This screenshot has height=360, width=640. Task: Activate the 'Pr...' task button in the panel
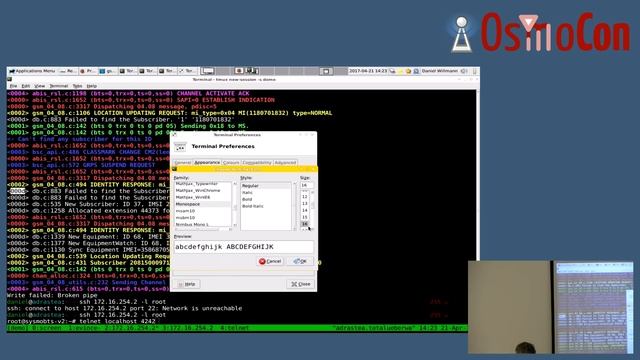tap(87, 71)
